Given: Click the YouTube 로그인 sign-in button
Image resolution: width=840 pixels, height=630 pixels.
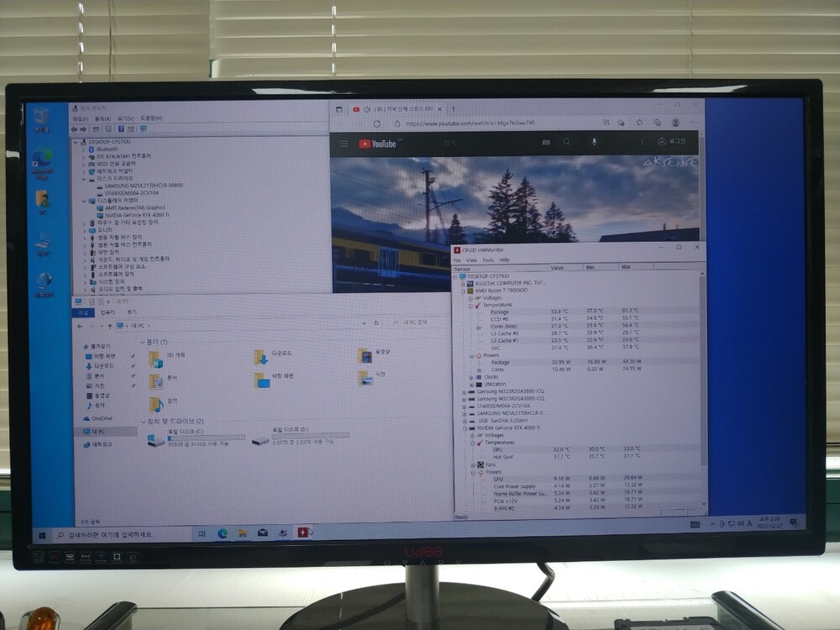Looking at the screenshot, I should (x=672, y=142).
